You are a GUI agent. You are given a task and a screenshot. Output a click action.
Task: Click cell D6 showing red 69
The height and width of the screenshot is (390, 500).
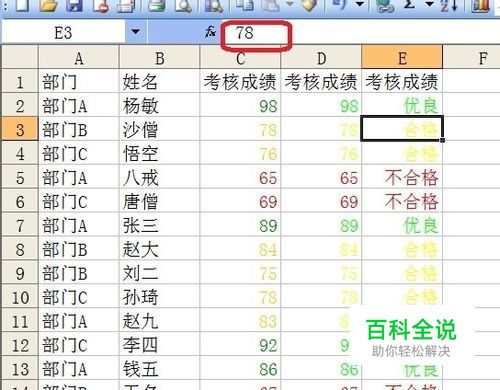point(321,201)
